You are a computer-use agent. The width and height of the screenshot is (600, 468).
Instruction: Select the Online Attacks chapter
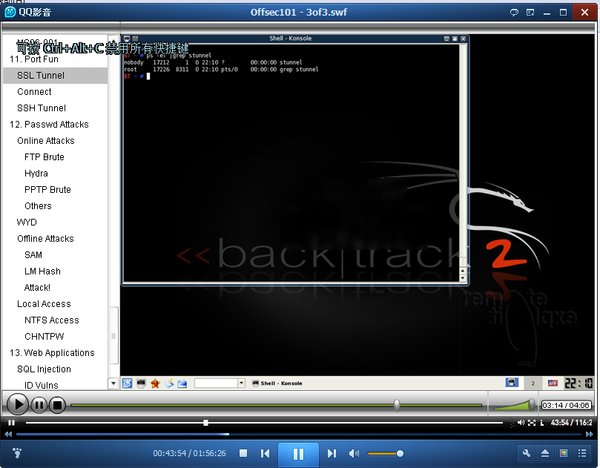click(x=46, y=141)
